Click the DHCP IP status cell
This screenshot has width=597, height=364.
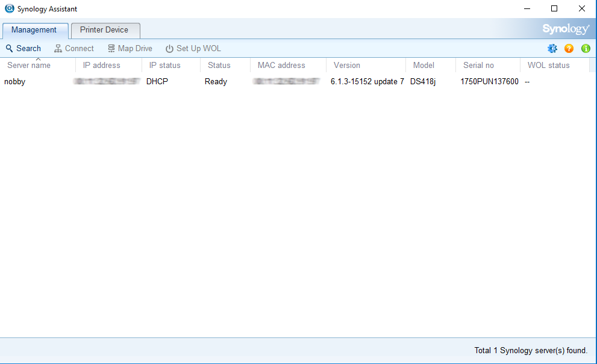point(157,81)
